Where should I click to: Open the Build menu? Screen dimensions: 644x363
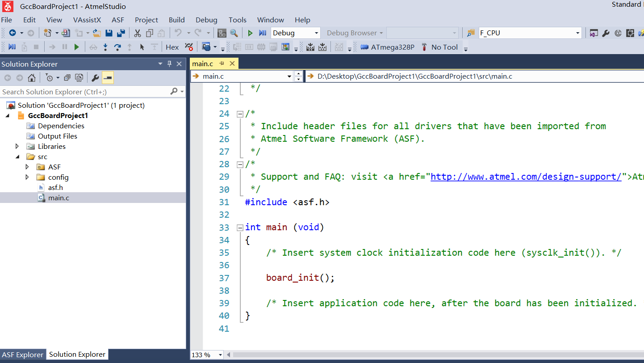pos(177,20)
